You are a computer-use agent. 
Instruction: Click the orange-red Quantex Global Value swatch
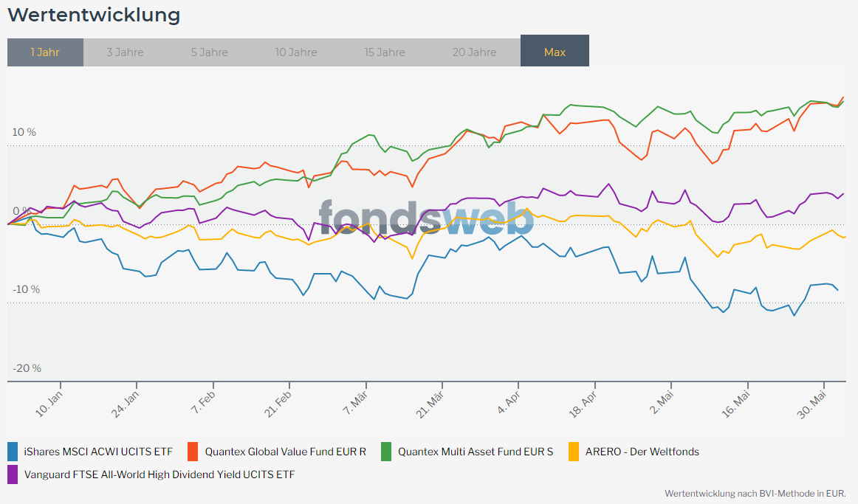coord(193,452)
